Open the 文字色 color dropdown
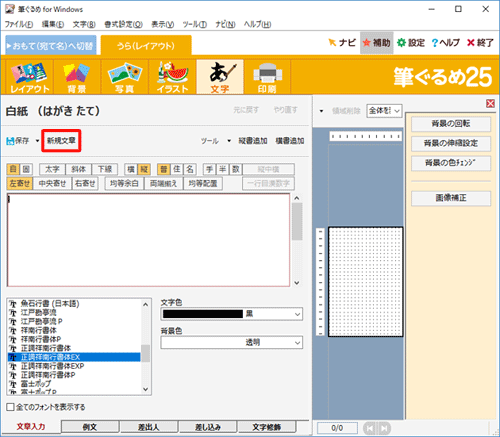Viewport: 500px width, 437px height. coord(232,314)
